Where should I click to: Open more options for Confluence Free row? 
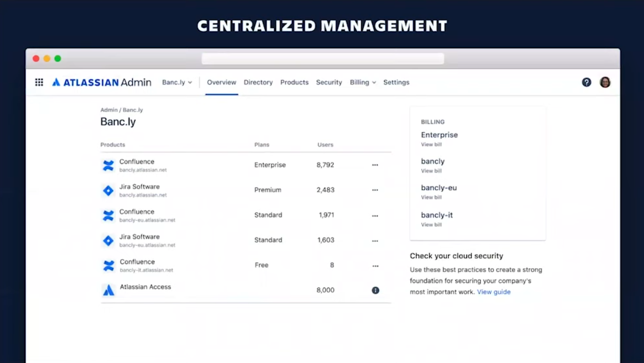[375, 266]
